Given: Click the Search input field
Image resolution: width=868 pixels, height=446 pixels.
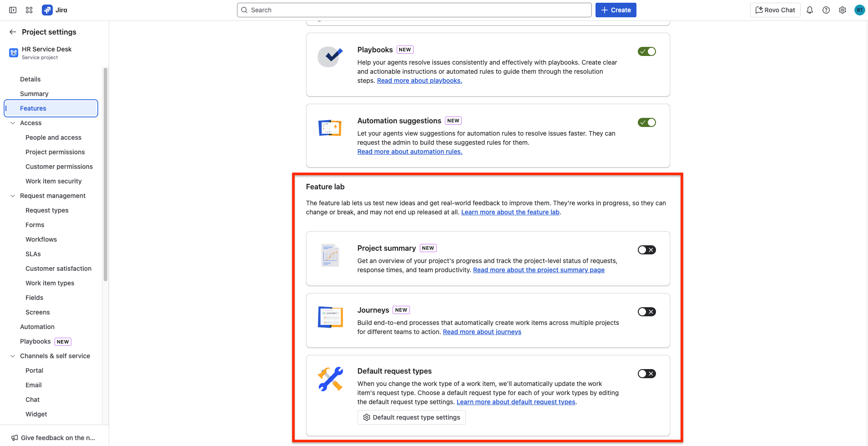Looking at the screenshot, I should click(414, 10).
